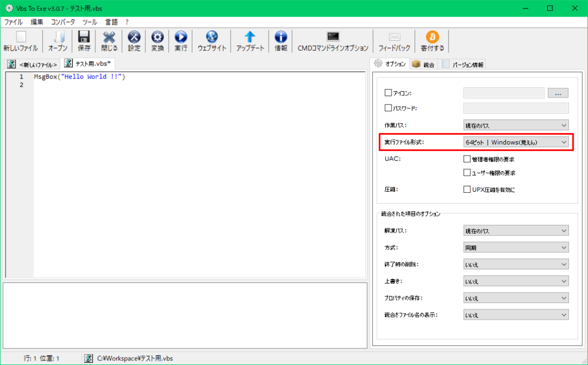Open the 統合ファイル名の表示 dropdown
This screenshot has width=588, height=365.
coord(516,315)
